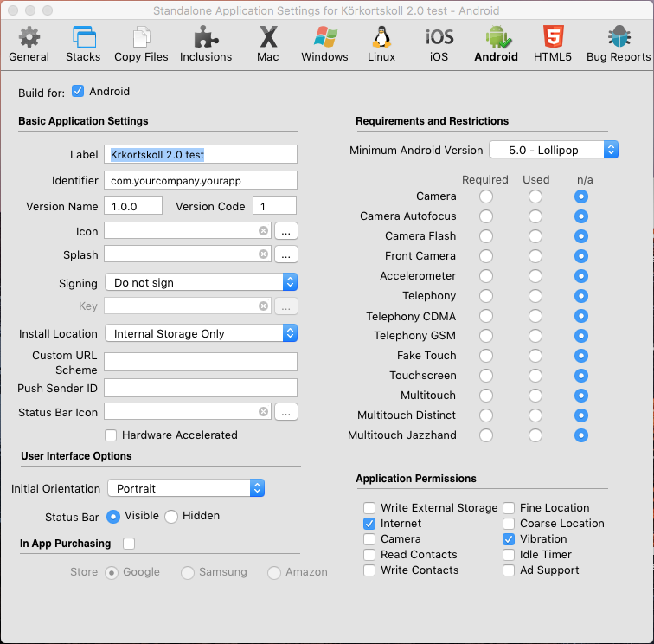Expand the Minimum Android Version dropdown
Screen dimensions: 654x644
553,150
